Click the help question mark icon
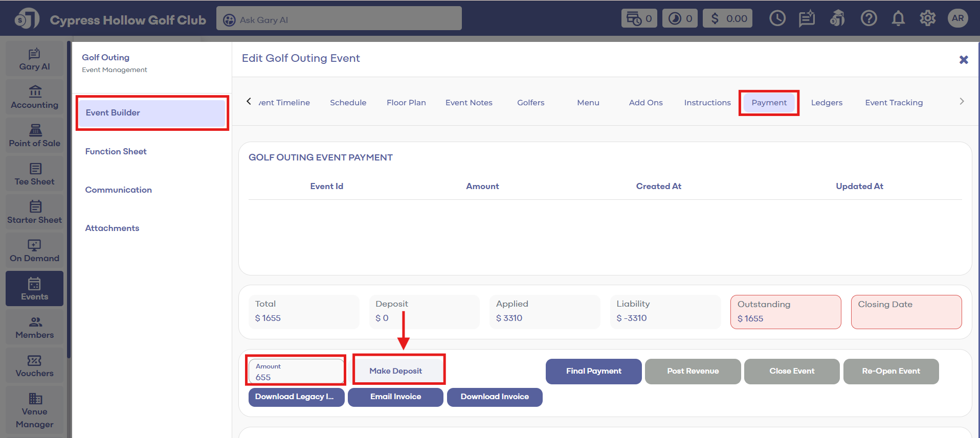980x438 pixels. coord(868,19)
